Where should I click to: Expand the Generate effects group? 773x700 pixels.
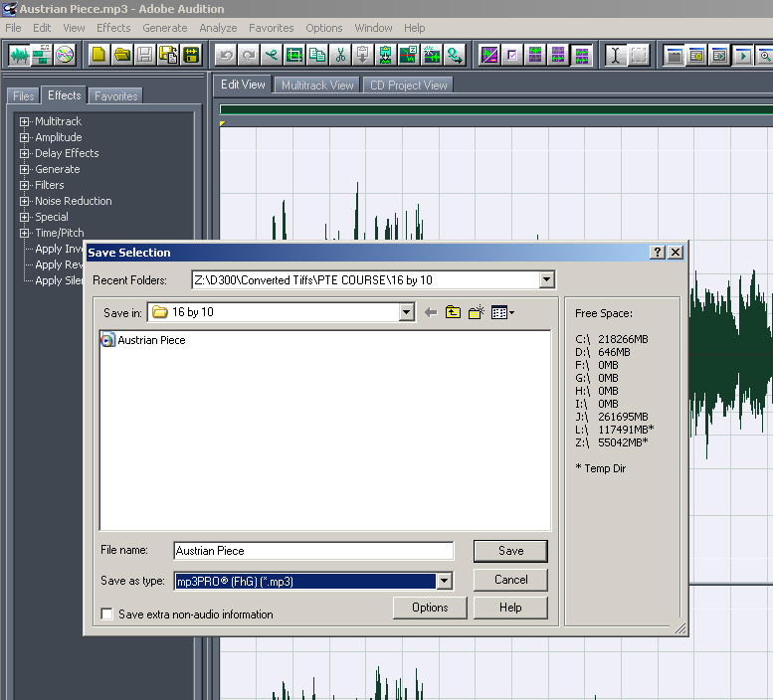click(x=24, y=169)
